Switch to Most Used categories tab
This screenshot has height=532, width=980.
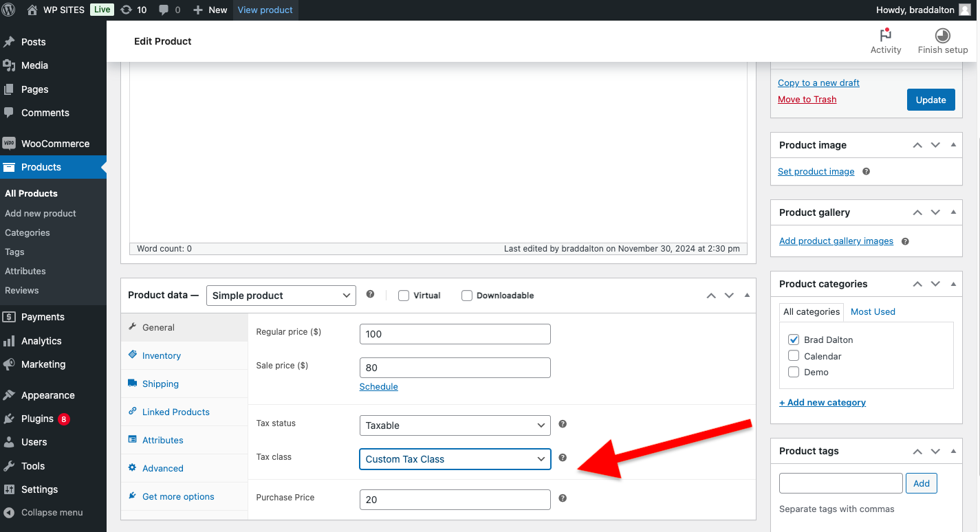873,311
